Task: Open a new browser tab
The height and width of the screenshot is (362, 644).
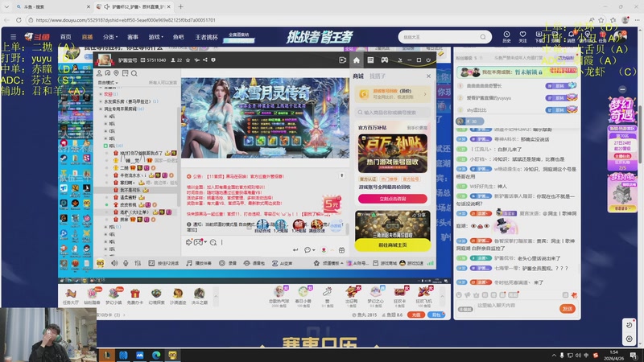Action: tap(180, 6)
